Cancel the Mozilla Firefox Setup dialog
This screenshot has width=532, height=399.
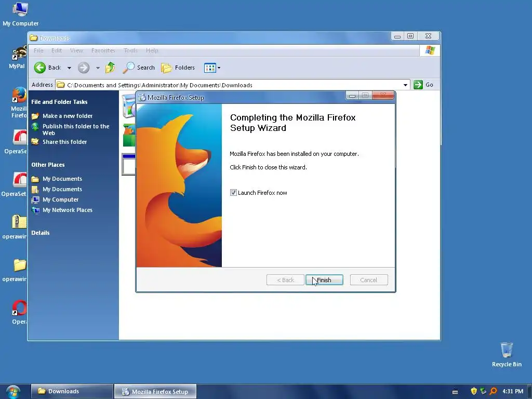click(x=369, y=280)
